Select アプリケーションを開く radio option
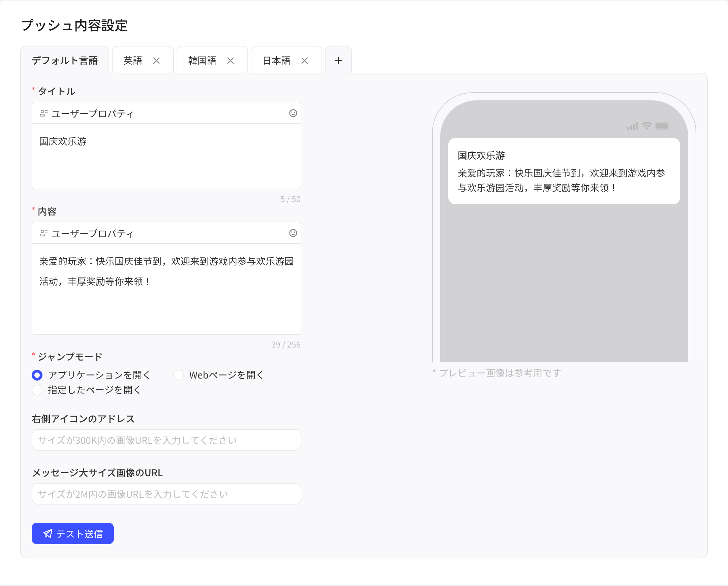The image size is (728, 586). point(37,375)
